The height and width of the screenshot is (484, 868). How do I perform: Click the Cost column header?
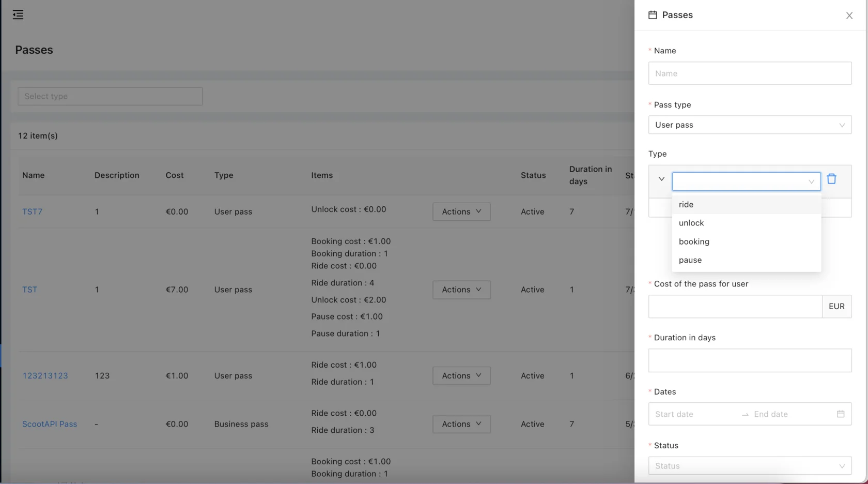(x=175, y=175)
